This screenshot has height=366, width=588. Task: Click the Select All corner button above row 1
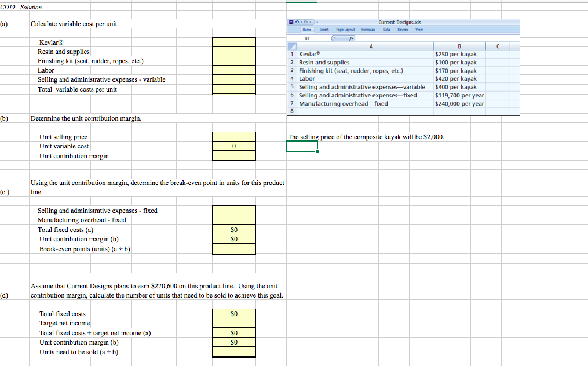[x=292, y=45]
